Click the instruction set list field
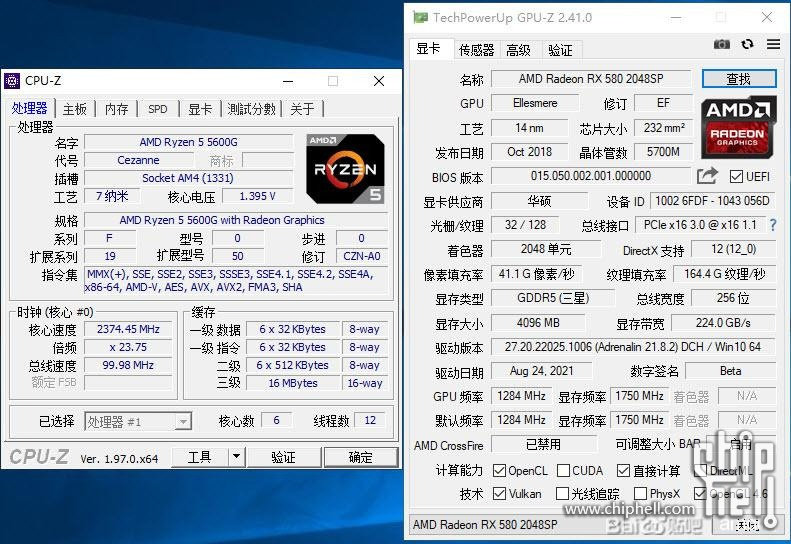 pyautogui.click(x=236, y=281)
